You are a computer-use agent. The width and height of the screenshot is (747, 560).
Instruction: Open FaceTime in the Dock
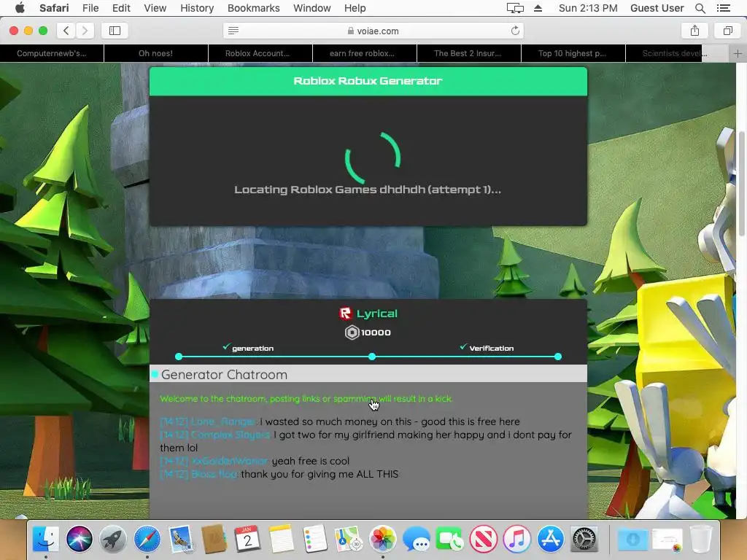449,539
